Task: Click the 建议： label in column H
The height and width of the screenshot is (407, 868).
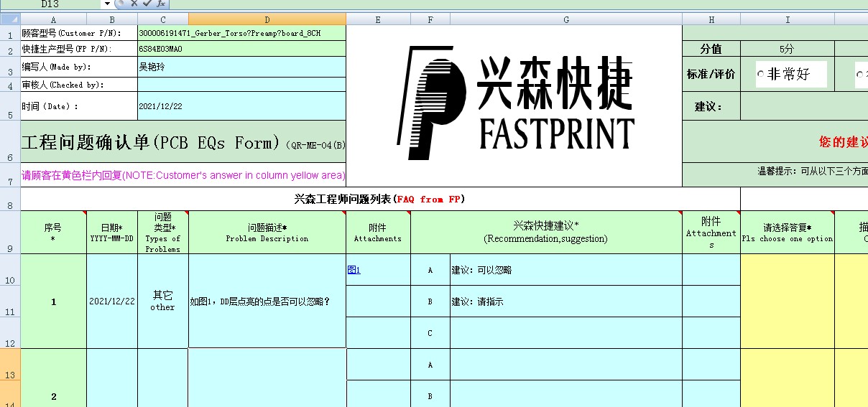Action: tap(711, 106)
